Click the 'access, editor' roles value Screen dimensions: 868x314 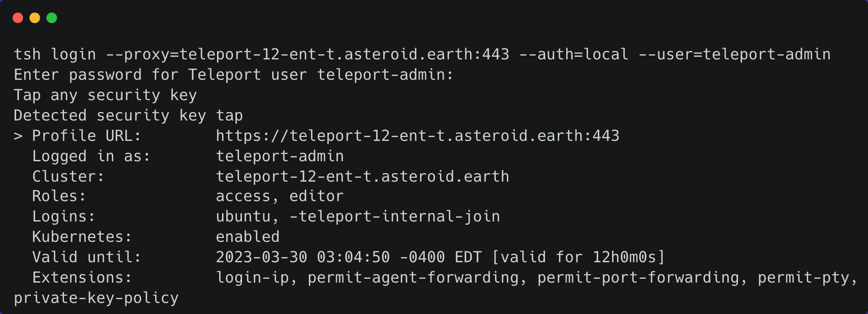click(280, 196)
